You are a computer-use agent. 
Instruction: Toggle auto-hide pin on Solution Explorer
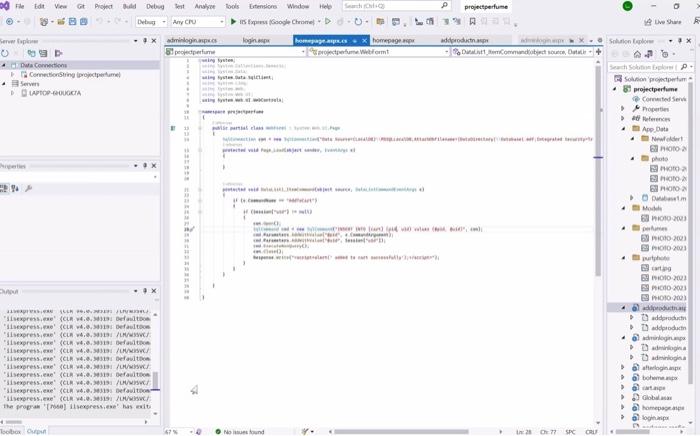tap(680, 41)
